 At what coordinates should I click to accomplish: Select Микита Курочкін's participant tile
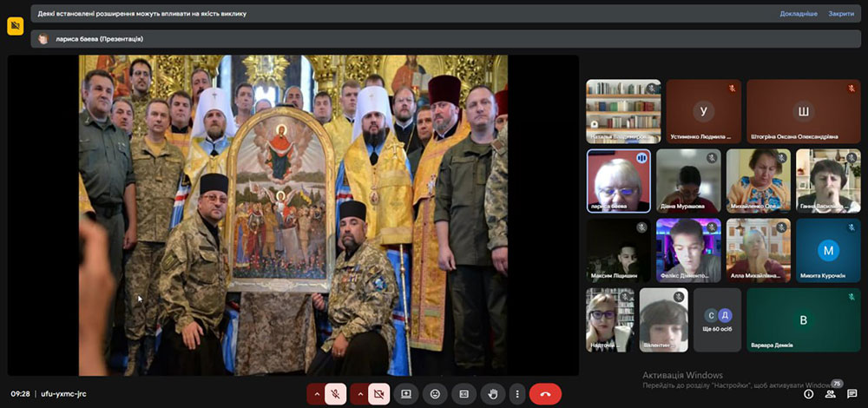(827, 251)
